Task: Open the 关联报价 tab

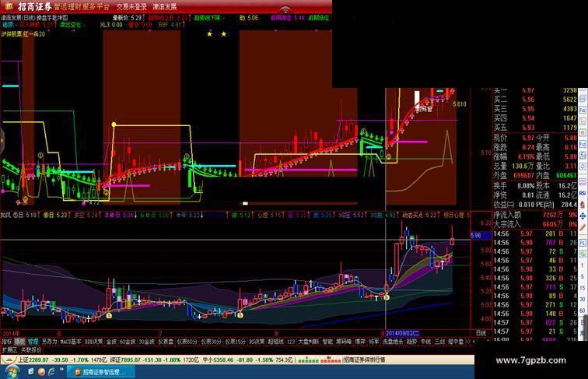Action: (x=31, y=350)
